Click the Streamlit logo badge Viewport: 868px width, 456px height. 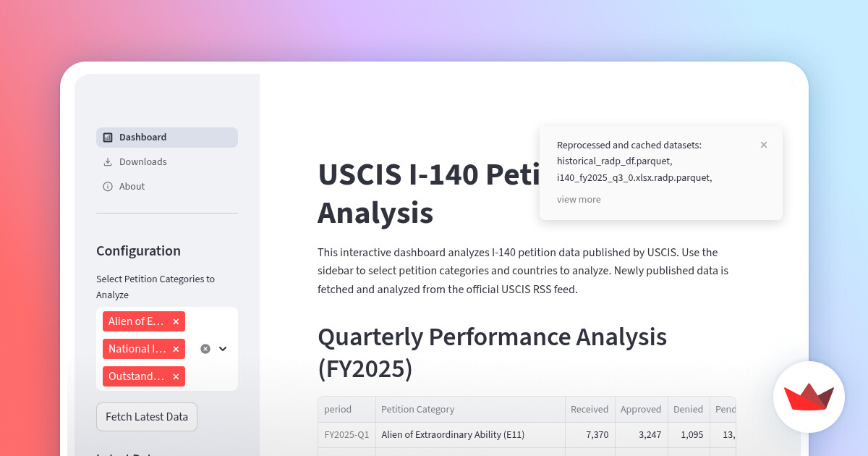(x=809, y=397)
